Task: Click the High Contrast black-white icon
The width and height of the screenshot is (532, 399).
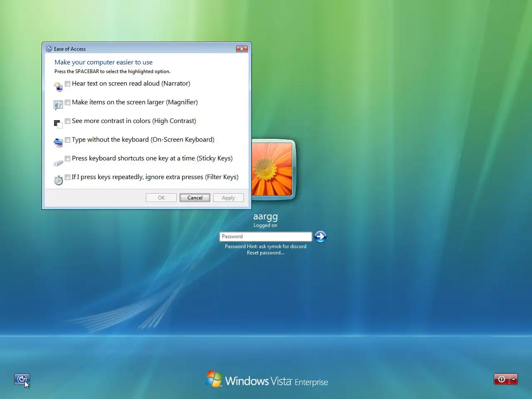Action: click(58, 124)
